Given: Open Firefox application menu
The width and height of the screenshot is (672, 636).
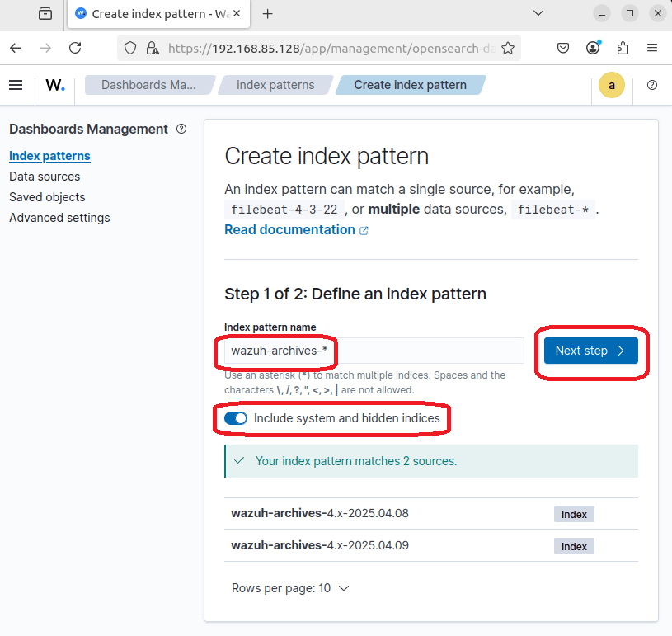Looking at the screenshot, I should coord(652,48).
